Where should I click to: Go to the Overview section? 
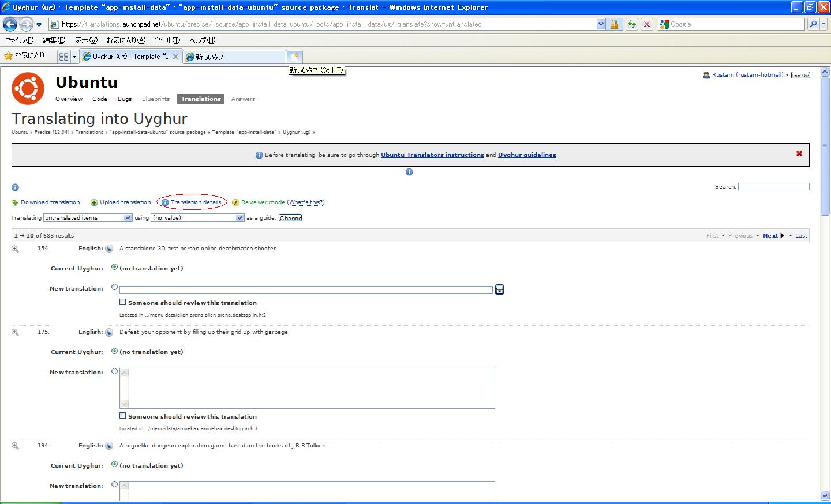pos(69,99)
